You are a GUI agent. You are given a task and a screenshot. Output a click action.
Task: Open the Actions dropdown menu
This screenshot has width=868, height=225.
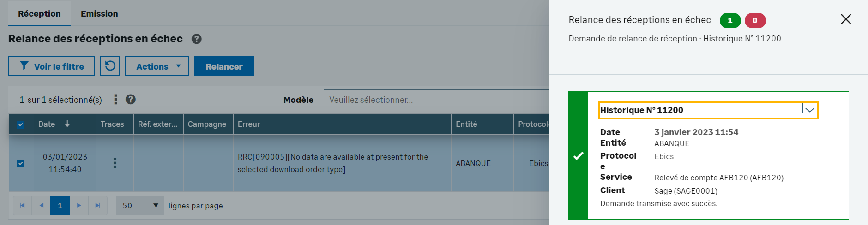tap(157, 66)
